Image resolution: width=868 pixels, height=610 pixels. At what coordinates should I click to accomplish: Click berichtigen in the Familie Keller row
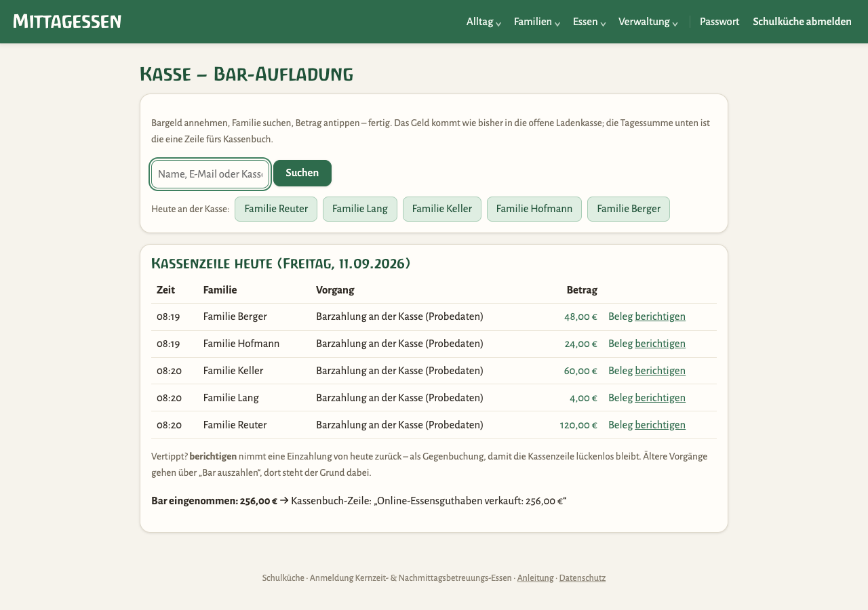click(660, 371)
